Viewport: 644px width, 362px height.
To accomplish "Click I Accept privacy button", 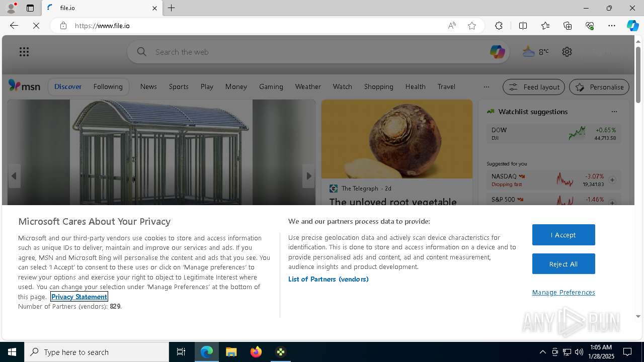I will (x=563, y=235).
